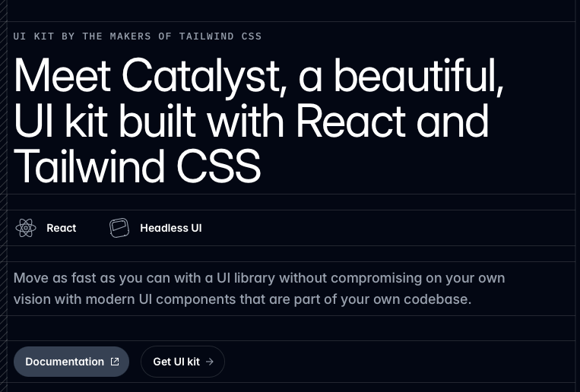The height and width of the screenshot is (392, 580).
Task: Click the "Tailwind CSS" heading line
Action: tap(138, 166)
